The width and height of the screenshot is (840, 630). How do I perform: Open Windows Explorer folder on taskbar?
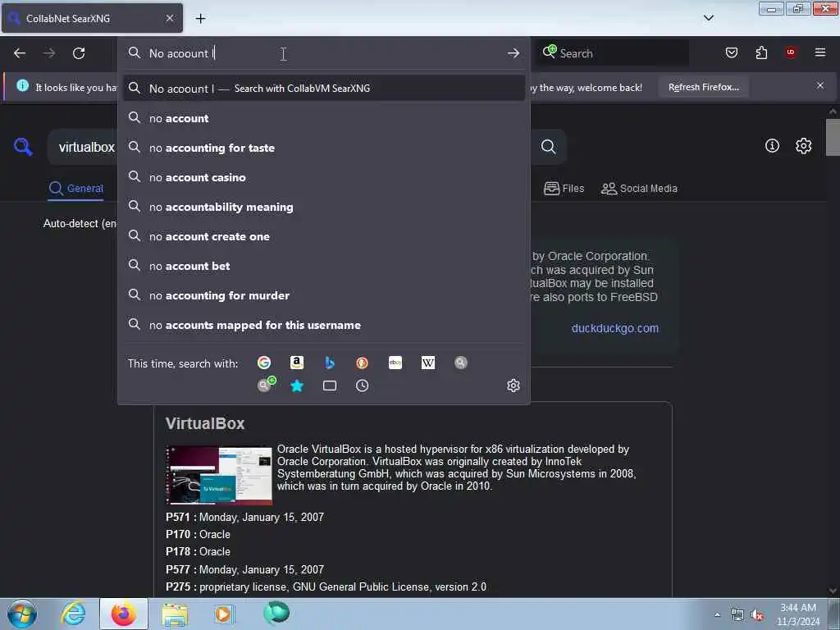click(175, 614)
